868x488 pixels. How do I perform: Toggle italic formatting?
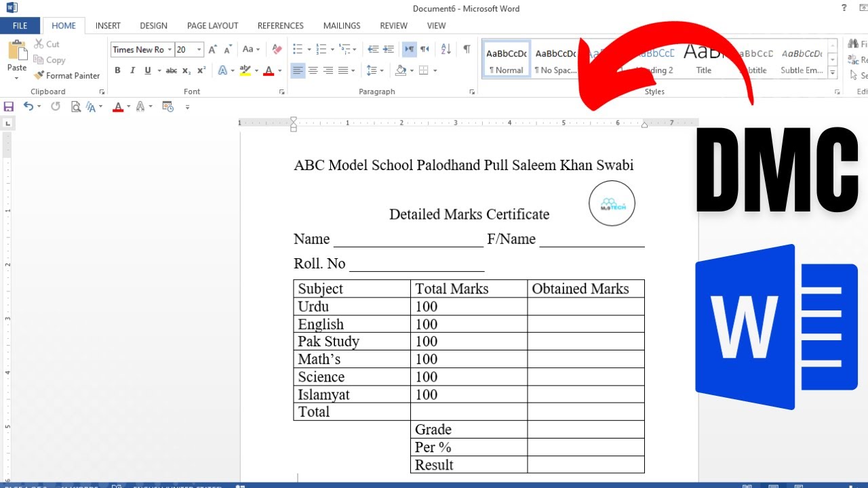(132, 70)
